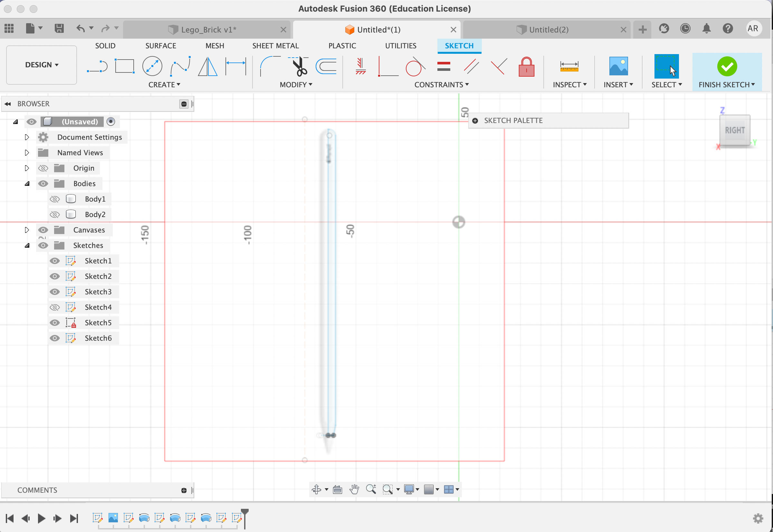Hide Sketch6 via its eye icon
This screenshot has height=532, width=773.
[55, 338]
